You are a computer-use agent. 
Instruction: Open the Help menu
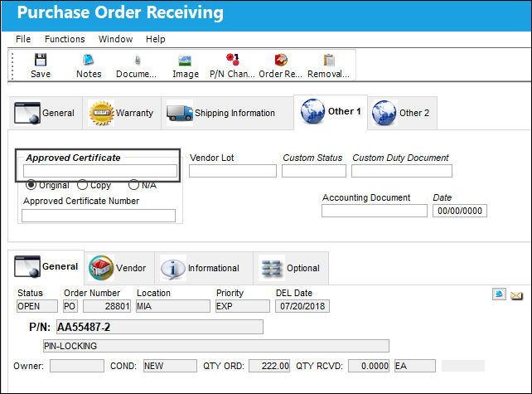coord(156,39)
